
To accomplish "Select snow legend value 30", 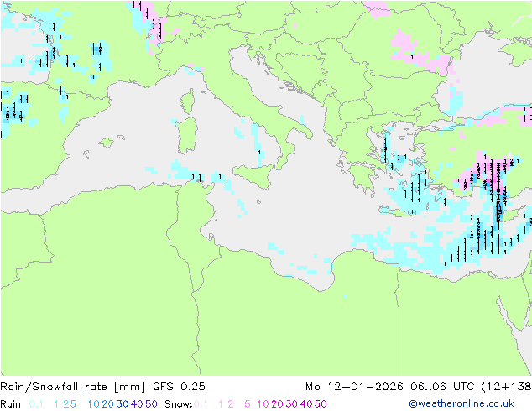I will pos(292,404).
